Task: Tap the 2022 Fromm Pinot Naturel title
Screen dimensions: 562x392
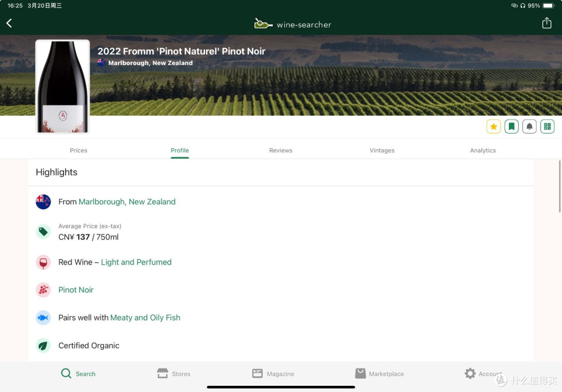Action: pyautogui.click(x=182, y=51)
